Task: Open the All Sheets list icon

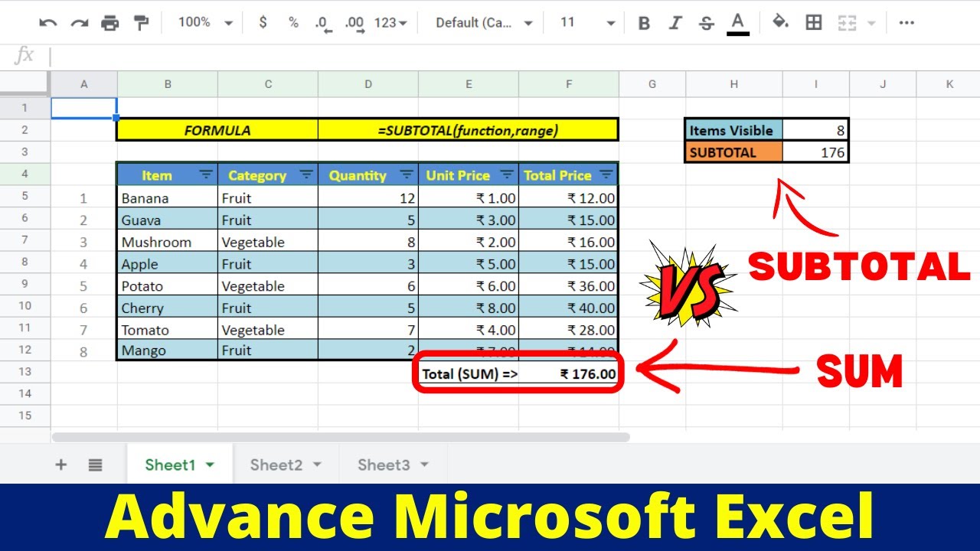Action: tap(95, 465)
